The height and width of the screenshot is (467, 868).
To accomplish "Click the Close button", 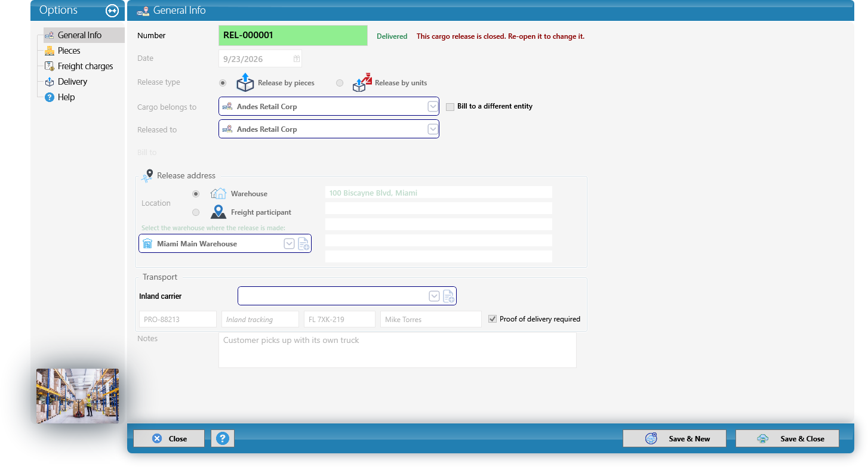I will [x=169, y=438].
